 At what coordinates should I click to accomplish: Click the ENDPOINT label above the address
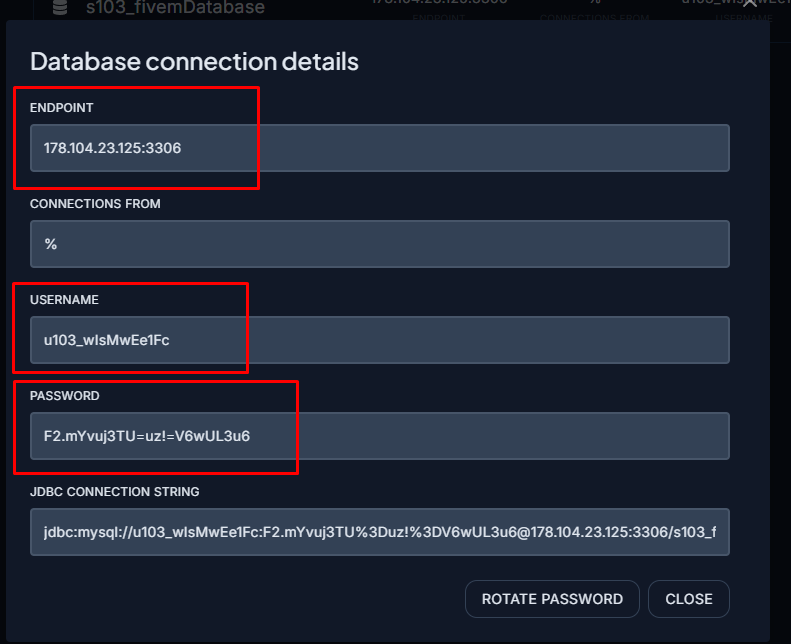(x=62, y=108)
